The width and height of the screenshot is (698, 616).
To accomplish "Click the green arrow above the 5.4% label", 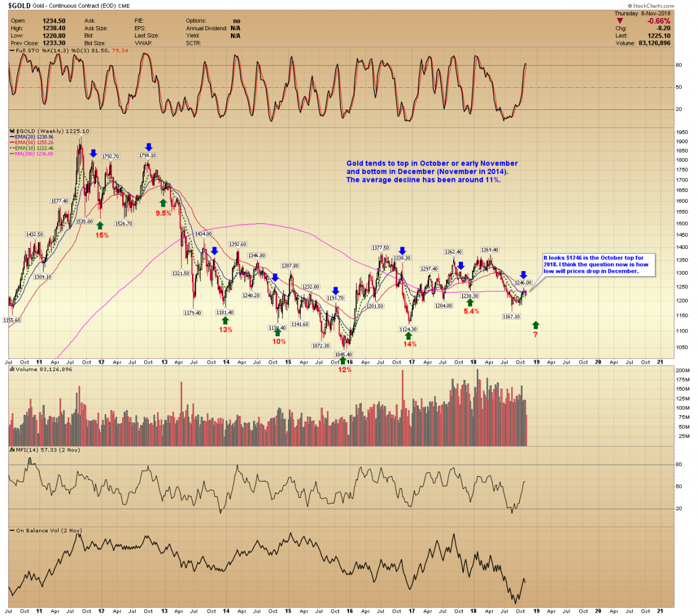I will coord(470,302).
